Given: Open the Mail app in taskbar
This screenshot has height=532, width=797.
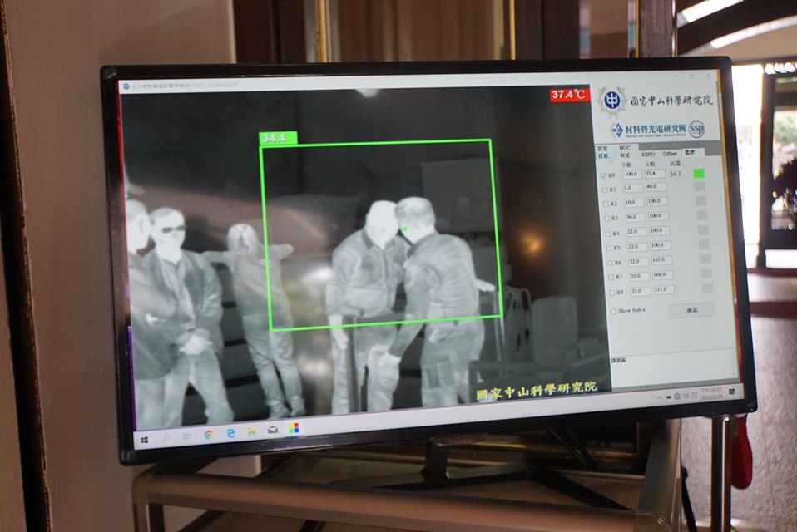Looking at the screenshot, I should coord(272,430).
